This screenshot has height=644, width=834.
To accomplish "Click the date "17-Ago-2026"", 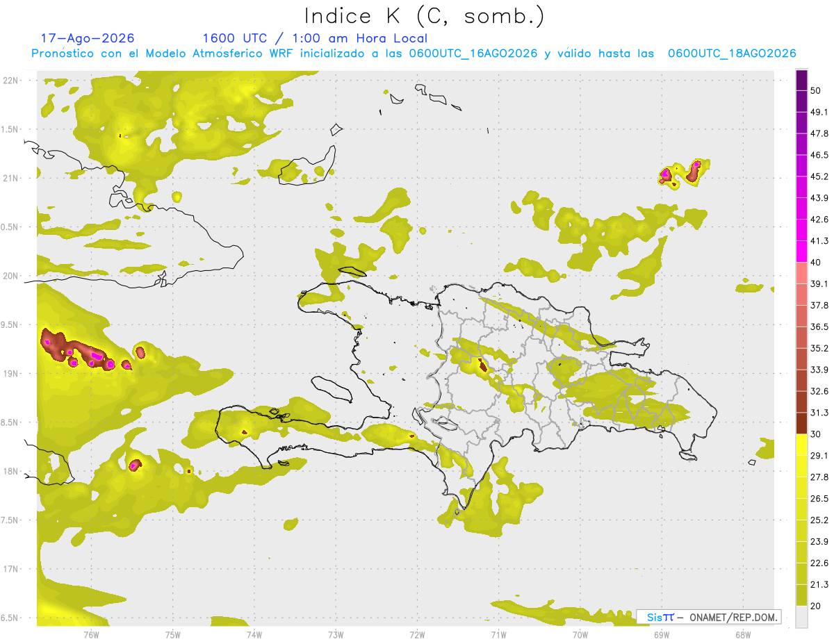I will tap(88, 38).
